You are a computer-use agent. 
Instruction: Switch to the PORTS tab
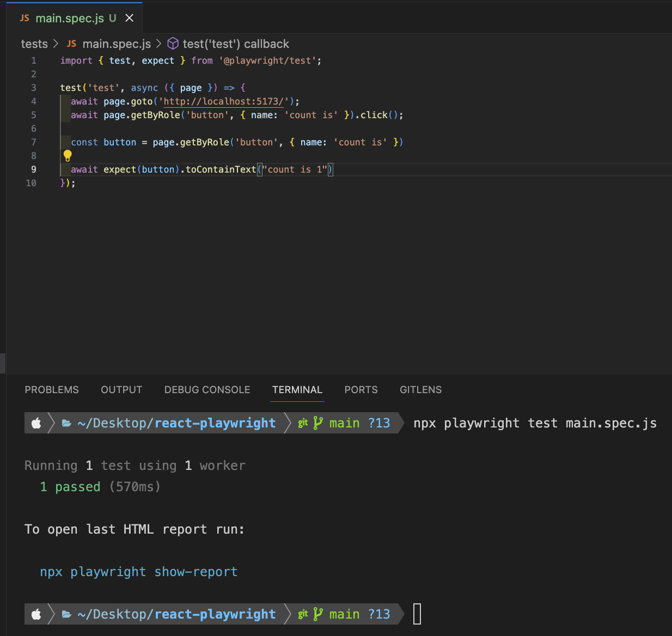361,390
